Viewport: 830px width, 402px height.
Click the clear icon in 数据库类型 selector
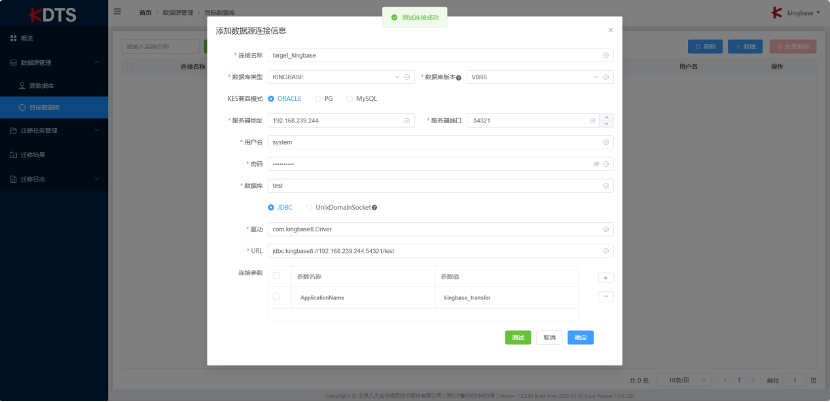tap(407, 77)
